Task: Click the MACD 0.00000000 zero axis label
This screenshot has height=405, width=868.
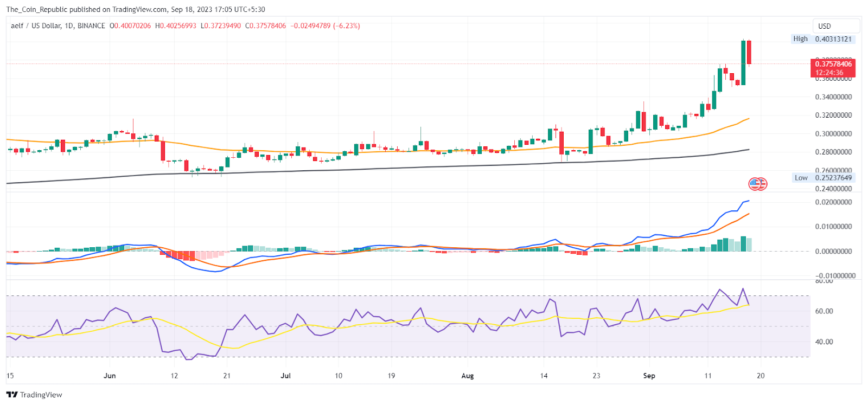Action: pos(833,252)
